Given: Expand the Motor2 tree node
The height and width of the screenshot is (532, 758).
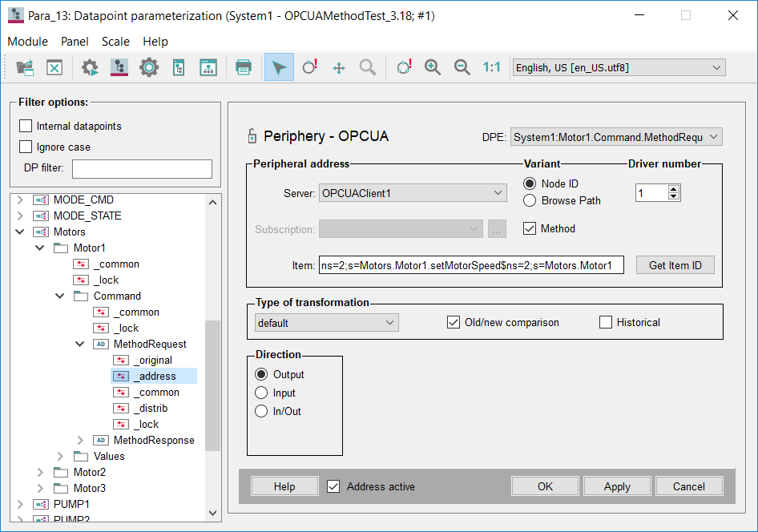Looking at the screenshot, I should [x=41, y=472].
